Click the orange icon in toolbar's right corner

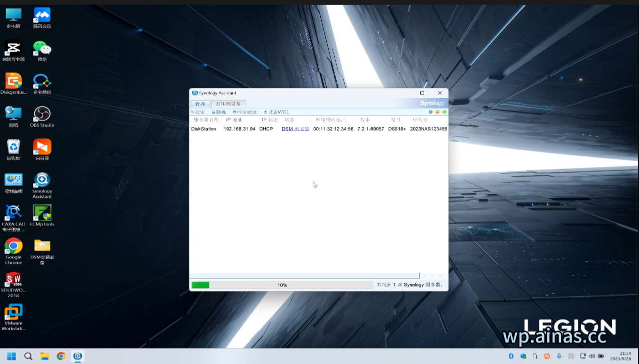click(x=437, y=112)
